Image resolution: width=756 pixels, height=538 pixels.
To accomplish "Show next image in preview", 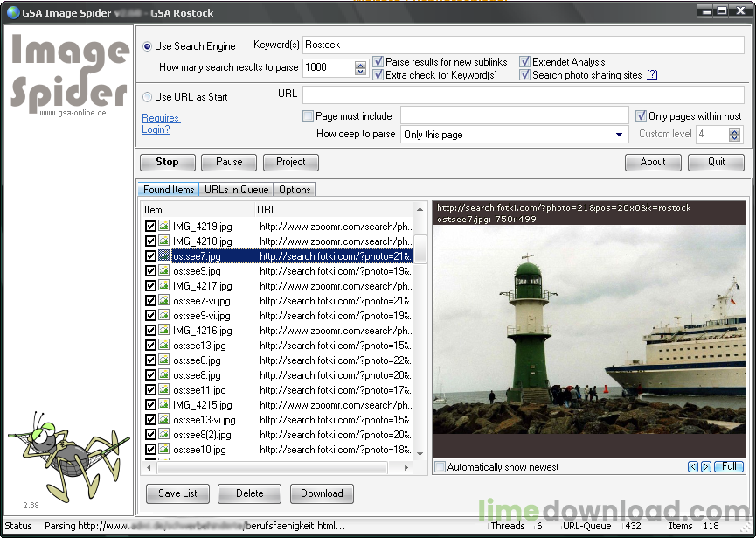I will (x=706, y=467).
